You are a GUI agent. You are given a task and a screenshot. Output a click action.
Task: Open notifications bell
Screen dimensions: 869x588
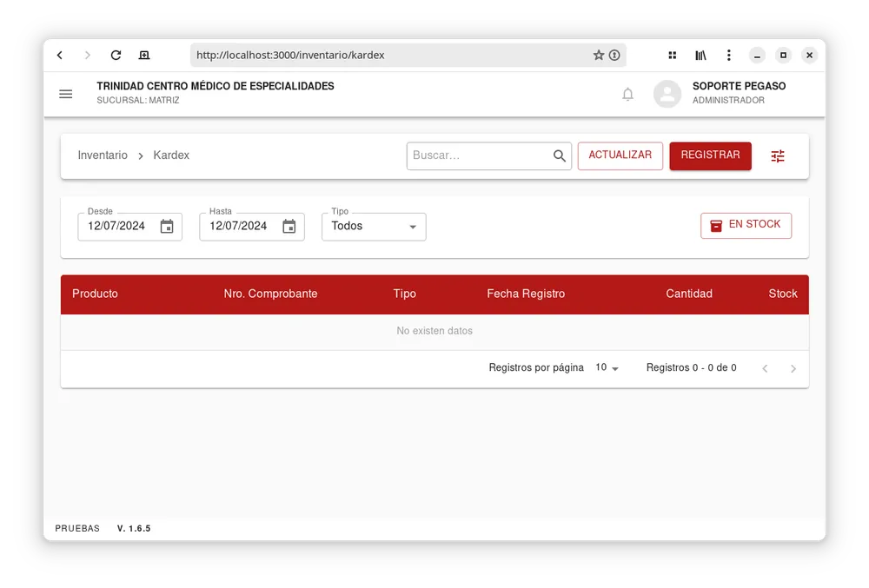pos(628,94)
